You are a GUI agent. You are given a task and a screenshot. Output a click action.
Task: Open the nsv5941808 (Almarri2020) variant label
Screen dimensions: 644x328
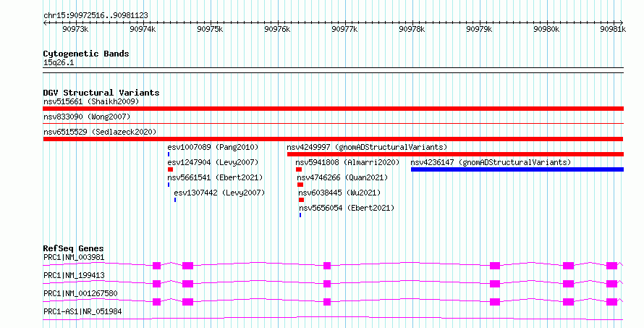coord(347,162)
